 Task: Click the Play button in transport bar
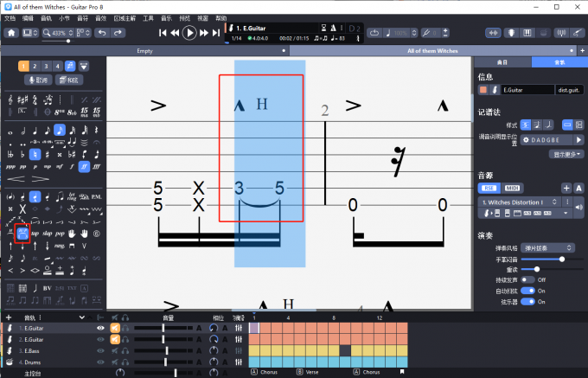coord(189,33)
